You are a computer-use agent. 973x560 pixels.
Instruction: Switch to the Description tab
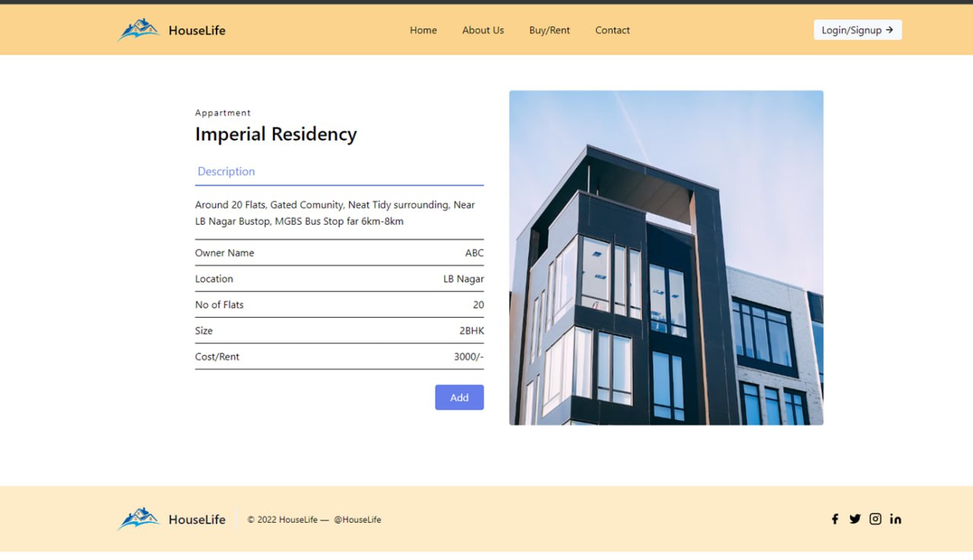(x=226, y=171)
